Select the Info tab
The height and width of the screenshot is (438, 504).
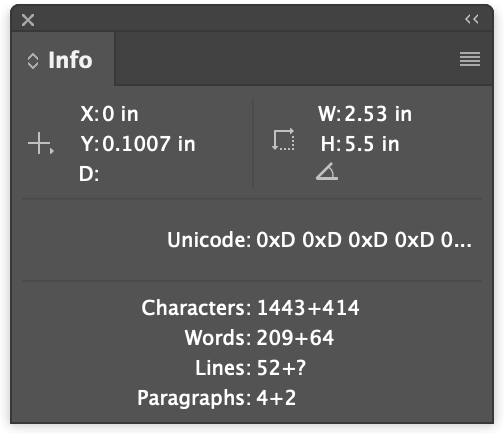[63, 60]
